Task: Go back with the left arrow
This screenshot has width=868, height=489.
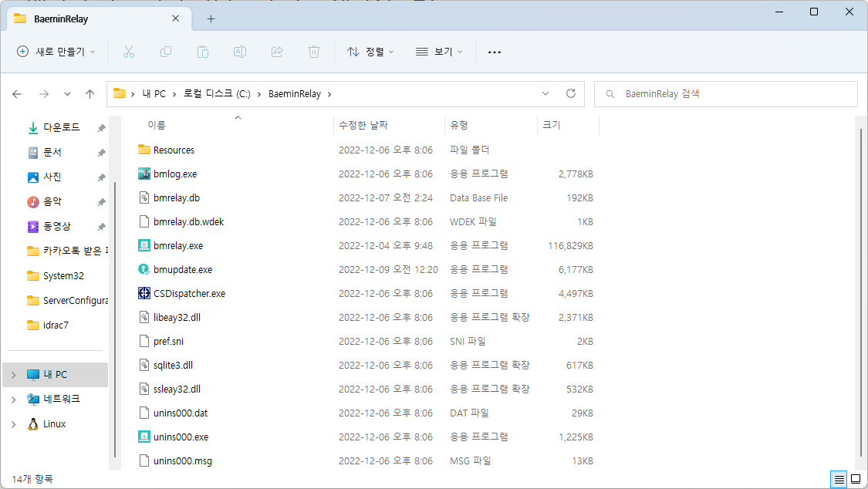Action: pos(17,94)
